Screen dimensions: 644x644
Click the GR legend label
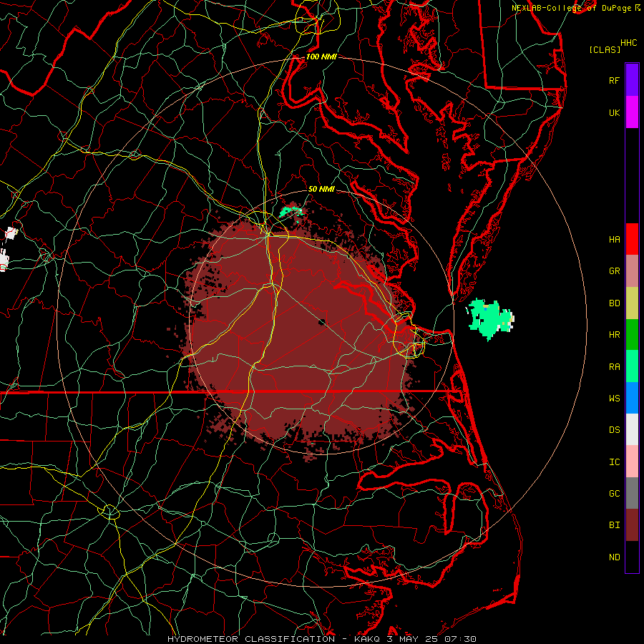point(614,271)
